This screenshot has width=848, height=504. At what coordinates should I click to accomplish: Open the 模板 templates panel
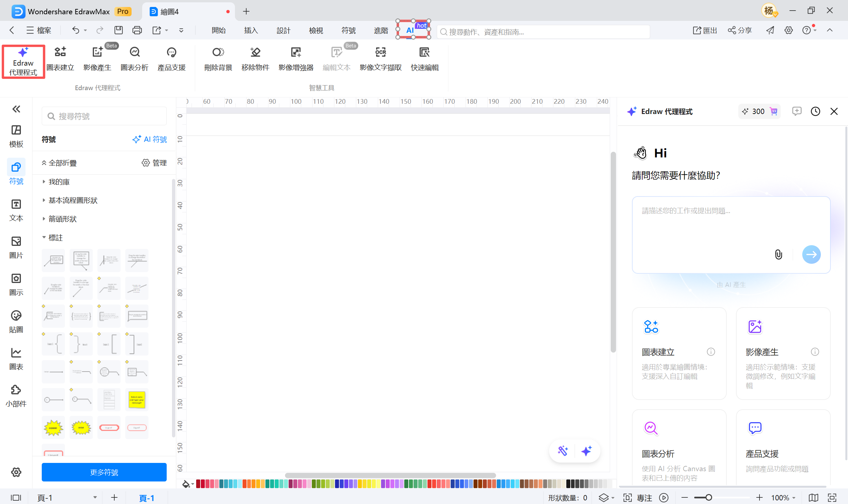(x=16, y=136)
